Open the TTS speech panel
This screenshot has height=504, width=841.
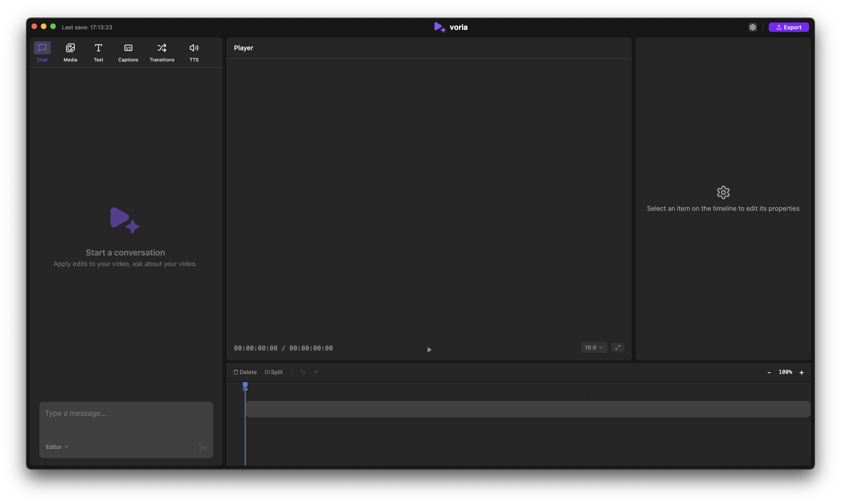tap(194, 52)
